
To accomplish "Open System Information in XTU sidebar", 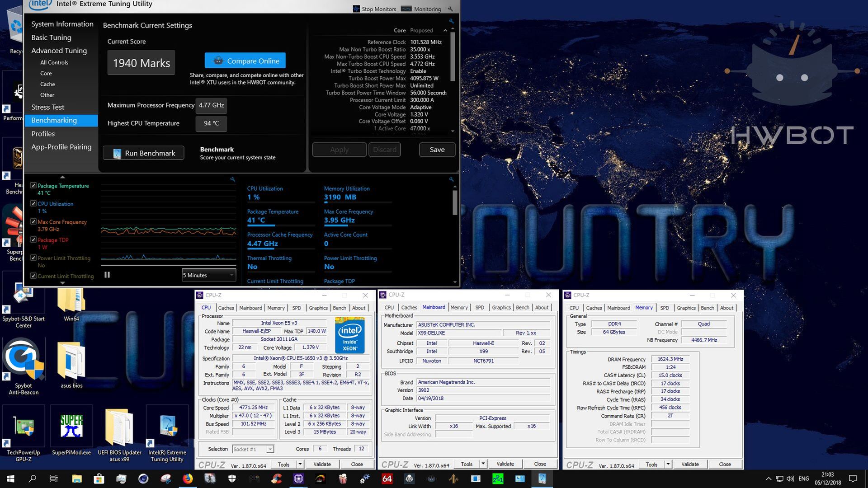I will click(x=62, y=24).
